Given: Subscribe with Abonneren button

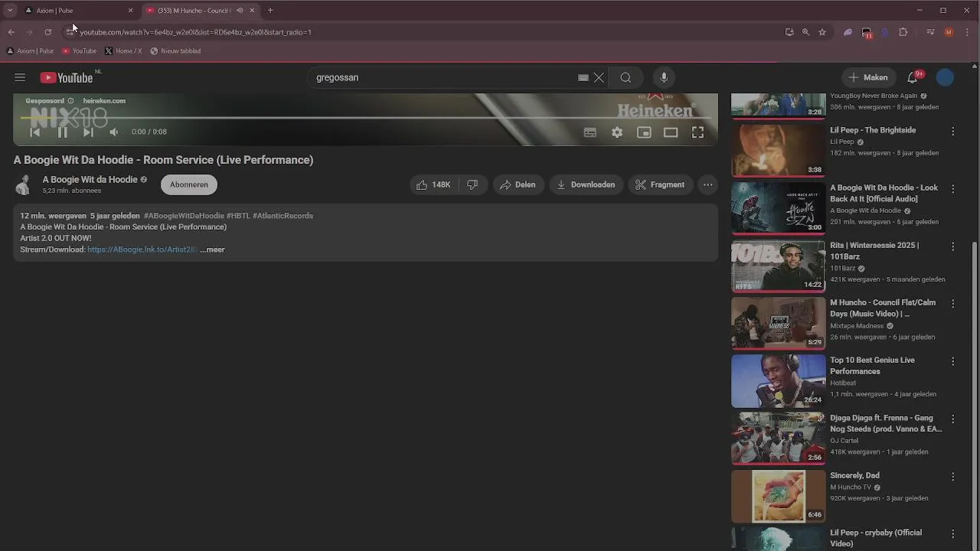Looking at the screenshot, I should (189, 184).
